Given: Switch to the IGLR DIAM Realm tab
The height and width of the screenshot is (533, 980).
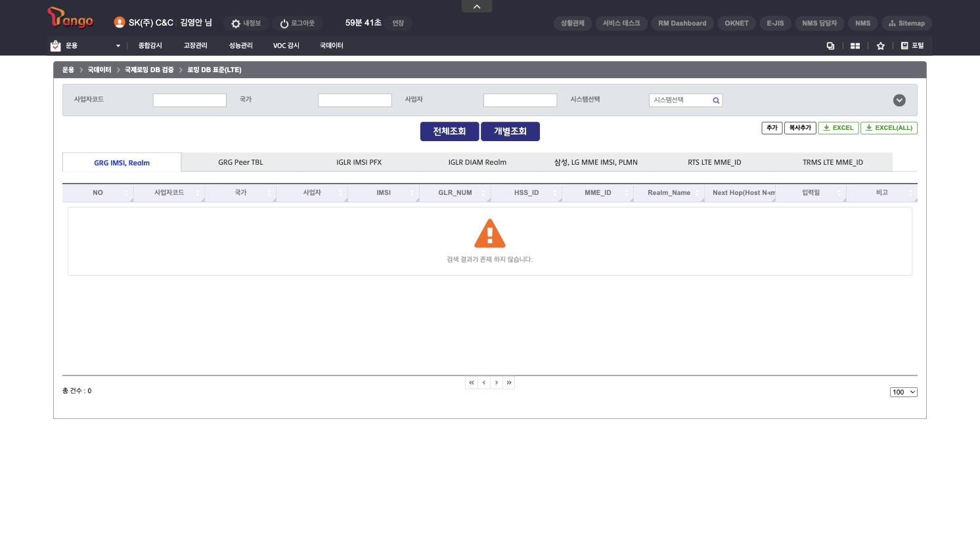Looking at the screenshot, I should (478, 162).
